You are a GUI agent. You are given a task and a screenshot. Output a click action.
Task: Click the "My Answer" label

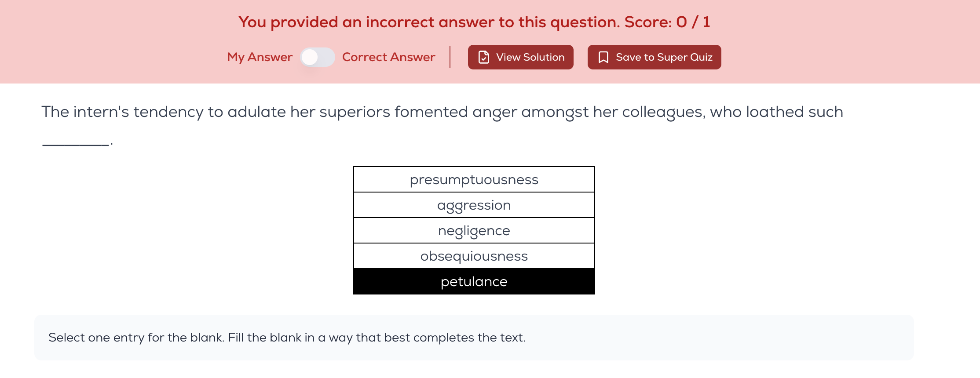tap(260, 57)
